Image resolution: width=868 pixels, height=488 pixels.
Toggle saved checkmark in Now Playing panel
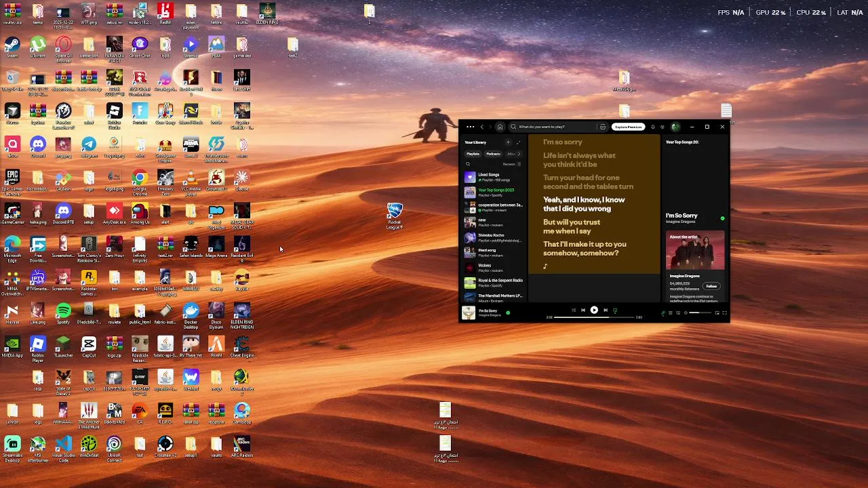click(x=722, y=218)
